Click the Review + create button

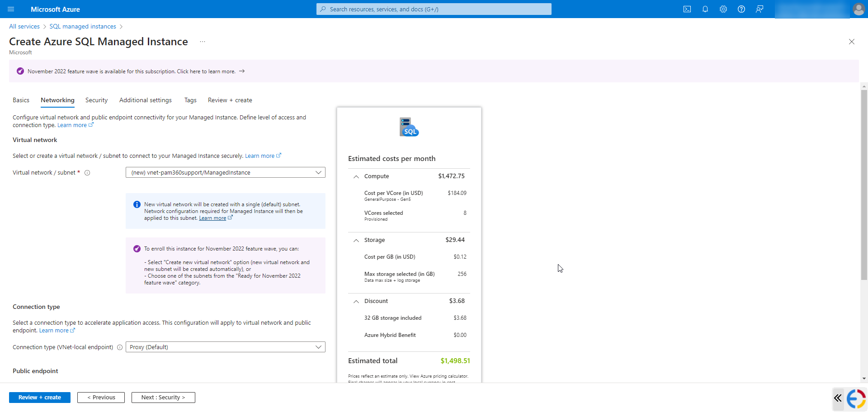[x=39, y=397]
